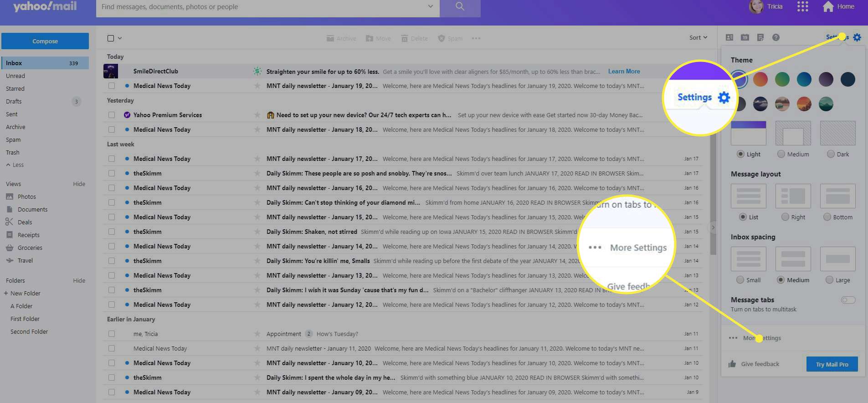Choose the green theme color swatch

(x=782, y=79)
